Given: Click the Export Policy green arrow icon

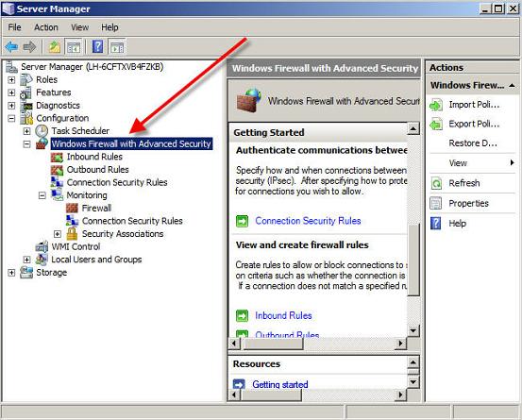Looking at the screenshot, I should [436, 125].
